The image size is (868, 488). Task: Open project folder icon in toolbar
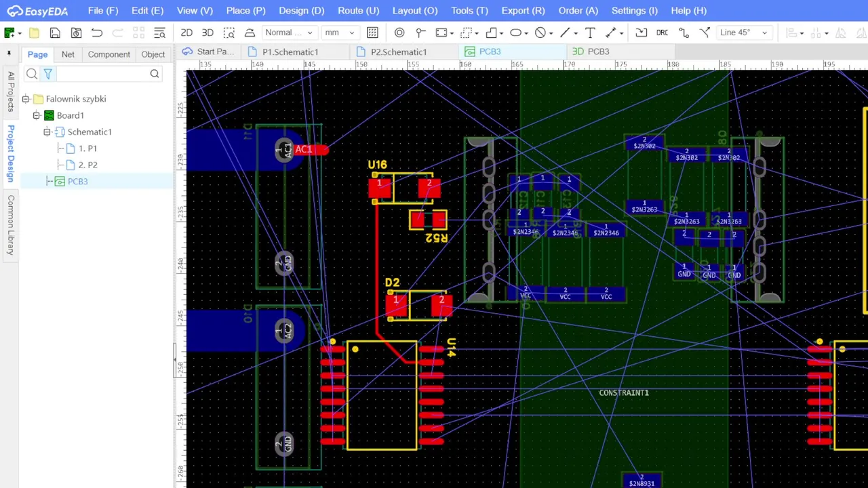pos(34,33)
